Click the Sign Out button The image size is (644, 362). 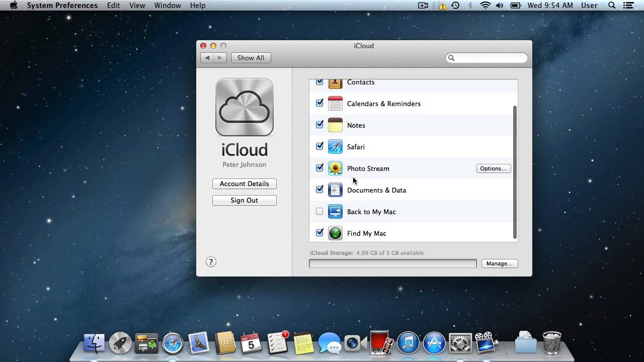(x=244, y=200)
